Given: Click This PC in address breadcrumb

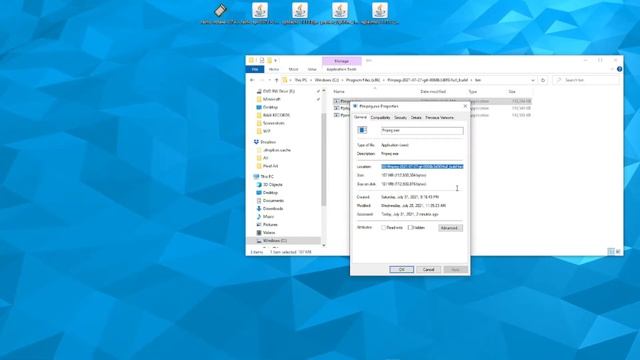Looking at the screenshot, I should coord(301,80).
